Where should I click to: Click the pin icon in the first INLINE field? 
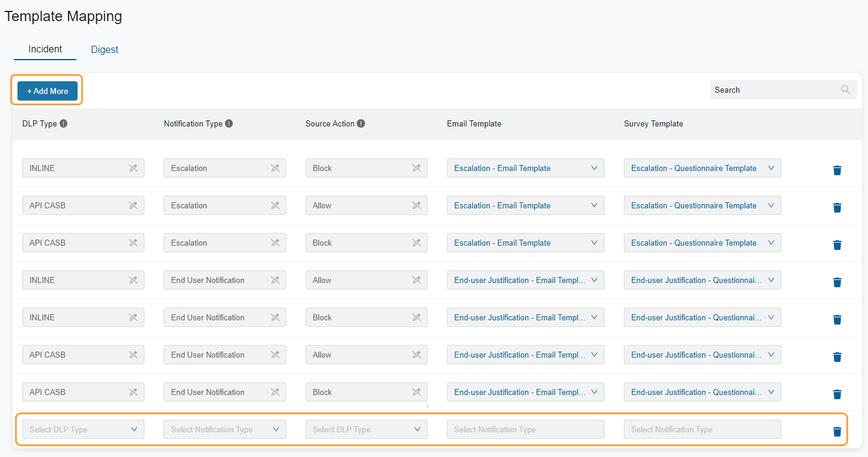click(x=134, y=168)
